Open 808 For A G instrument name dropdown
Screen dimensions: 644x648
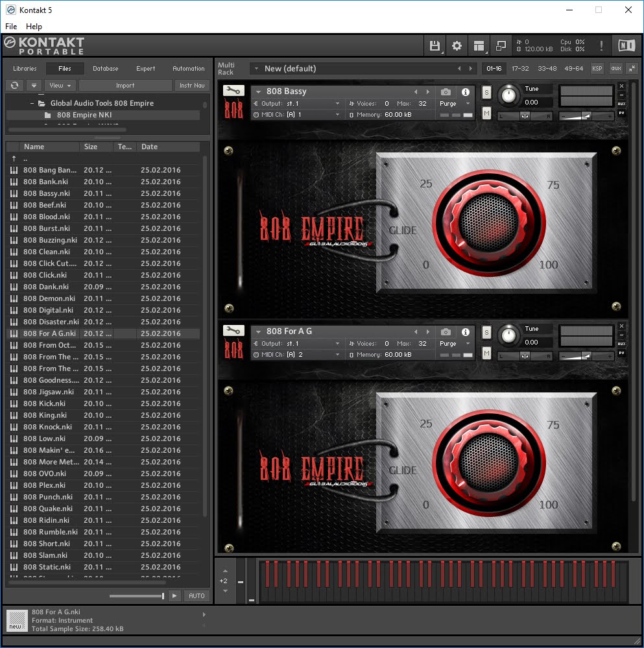point(258,332)
